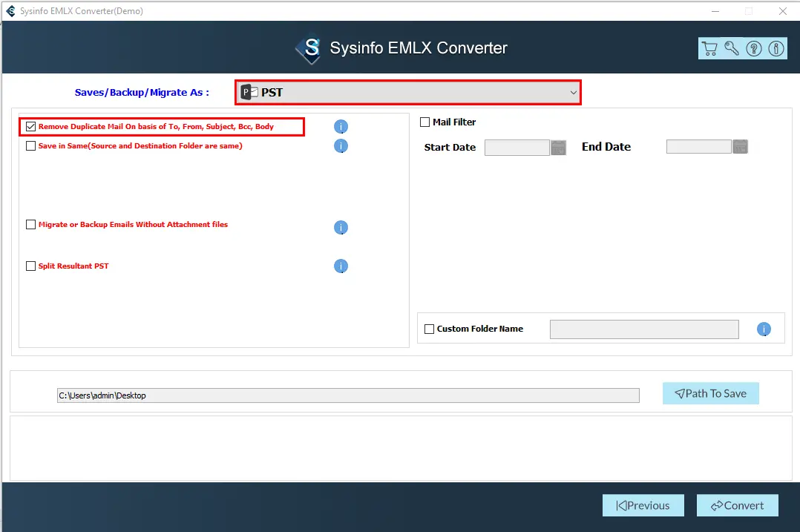The height and width of the screenshot is (532, 800).
Task: Click the key activation icon
Action: point(732,48)
